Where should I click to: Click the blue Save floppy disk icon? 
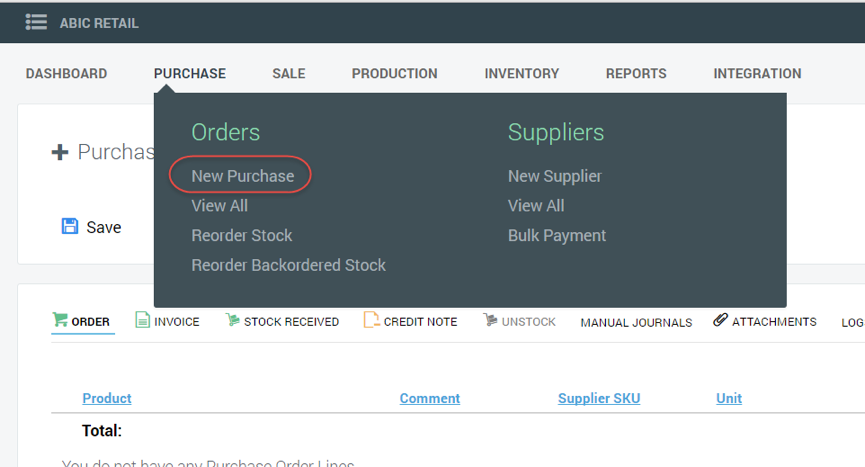70,226
